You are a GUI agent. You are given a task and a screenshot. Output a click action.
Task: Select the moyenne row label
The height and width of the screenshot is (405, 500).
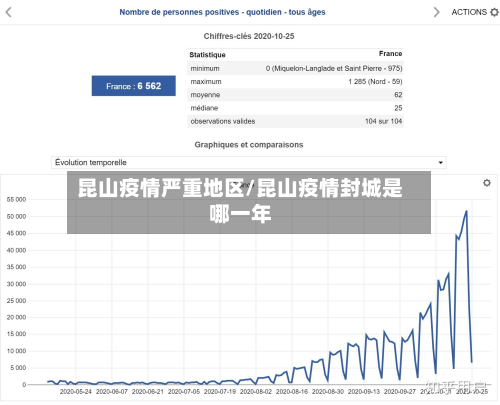coord(205,95)
